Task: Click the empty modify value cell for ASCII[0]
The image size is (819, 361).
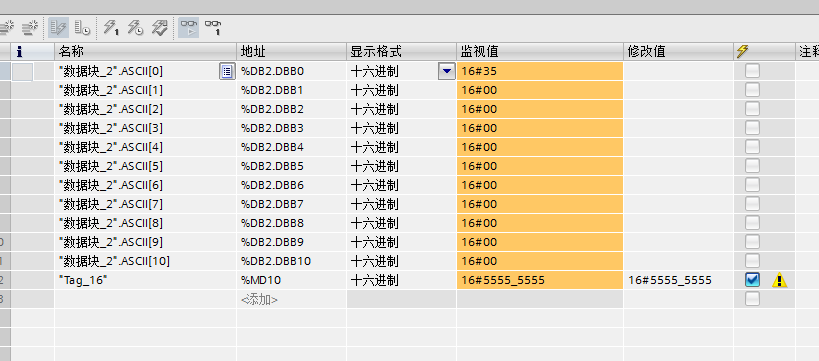Action: (x=678, y=71)
